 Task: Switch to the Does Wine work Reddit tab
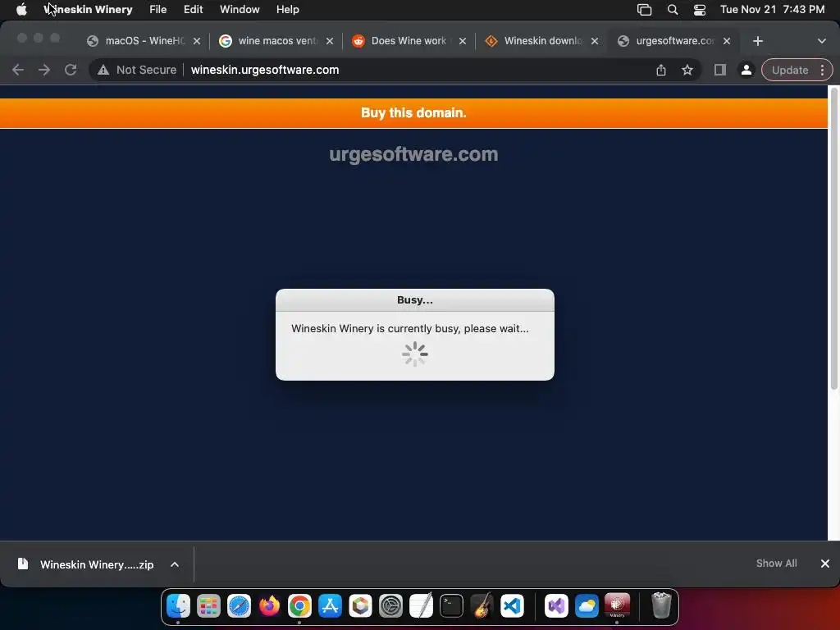point(409,41)
